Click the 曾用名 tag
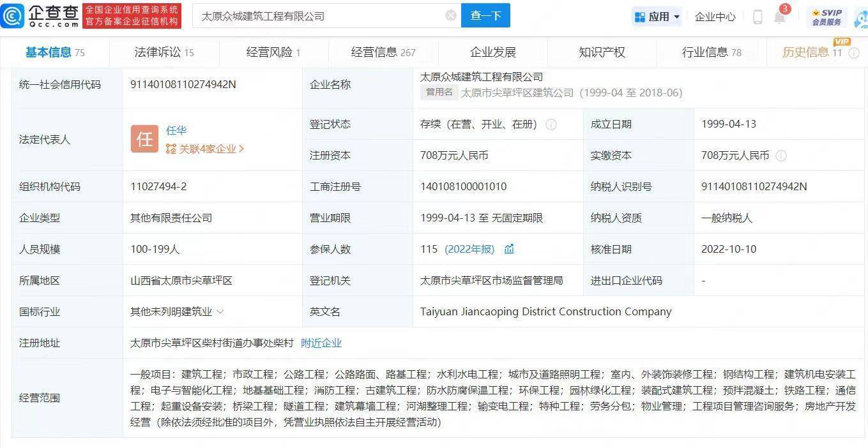Screen dimensions: 868x448 [x=439, y=93]
